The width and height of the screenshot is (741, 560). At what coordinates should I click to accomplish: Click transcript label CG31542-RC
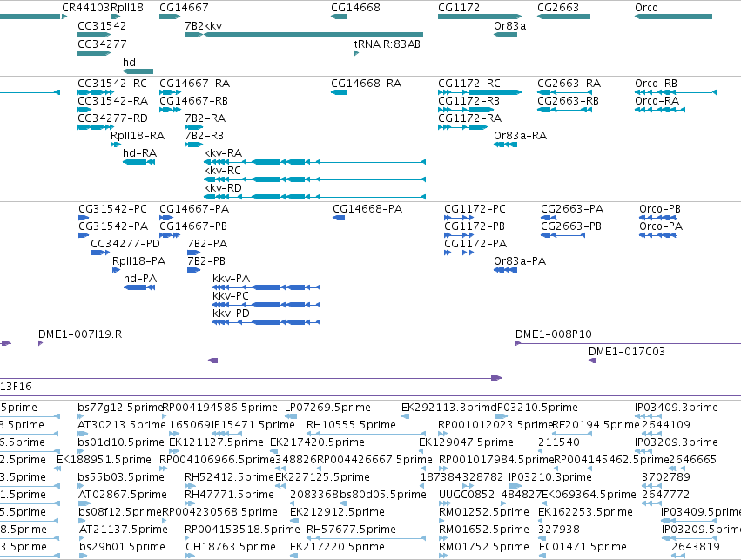click(x=112, y=84)
